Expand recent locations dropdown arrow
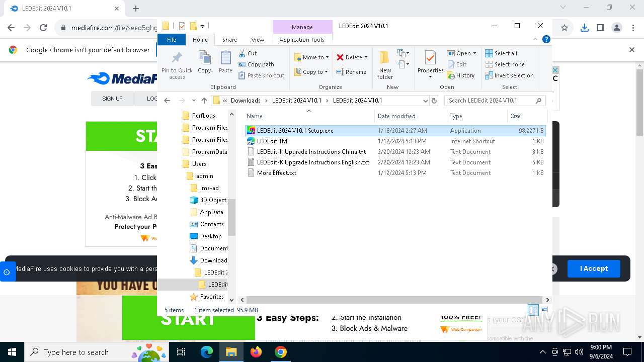Viewport: 644px width, 362px height. (x=194, y=101)
